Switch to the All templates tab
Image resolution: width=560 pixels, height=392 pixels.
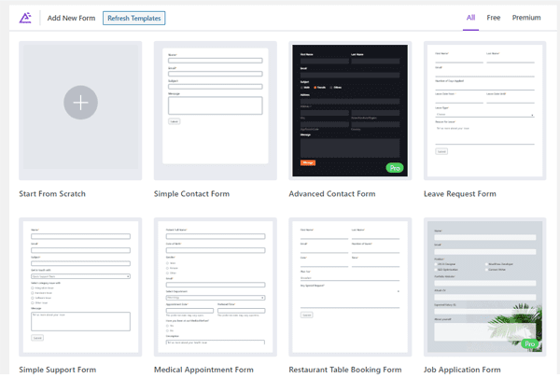[470, 18]
